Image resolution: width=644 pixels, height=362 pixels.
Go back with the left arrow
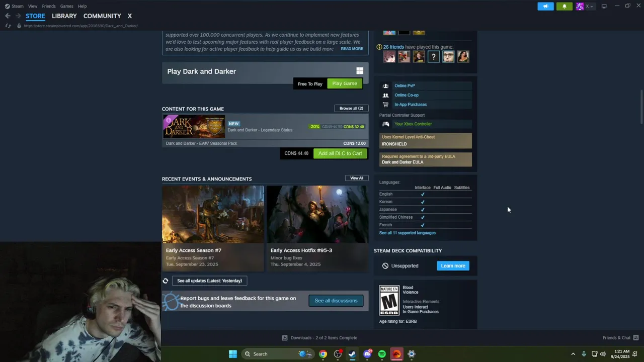pyautogui.click(x=8, y=16)
